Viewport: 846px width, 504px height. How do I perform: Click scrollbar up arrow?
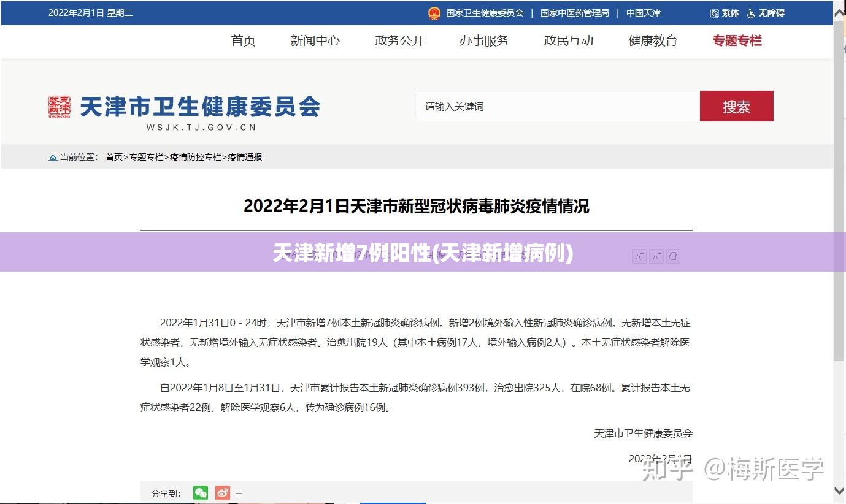[x=839, y=13]
